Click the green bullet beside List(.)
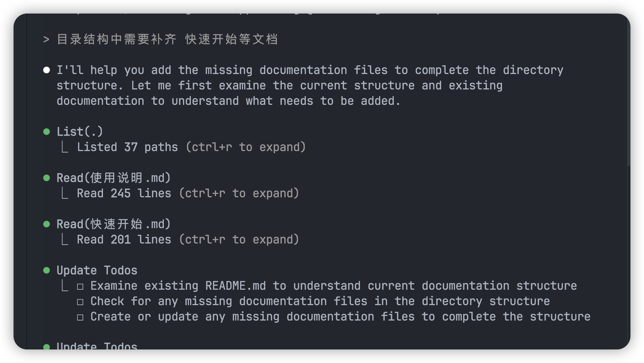This screenshot has width=644, height=363. (47, 132)
